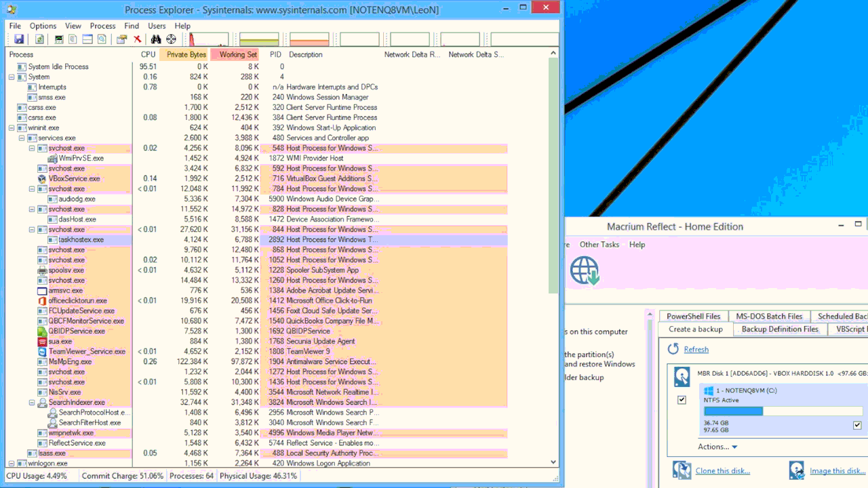868x488 pixels.
Task: Sort by the PID column header
Action: pos(275,55)
